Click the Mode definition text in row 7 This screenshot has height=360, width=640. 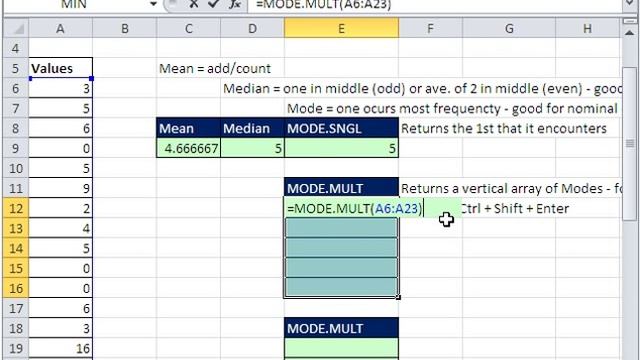452,108
